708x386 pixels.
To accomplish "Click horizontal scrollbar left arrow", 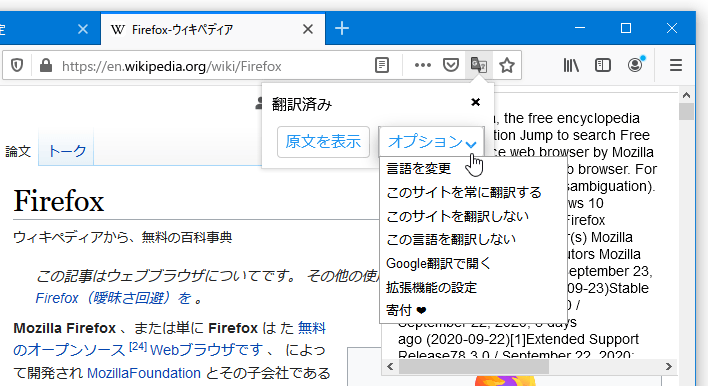I will point(390,367).
